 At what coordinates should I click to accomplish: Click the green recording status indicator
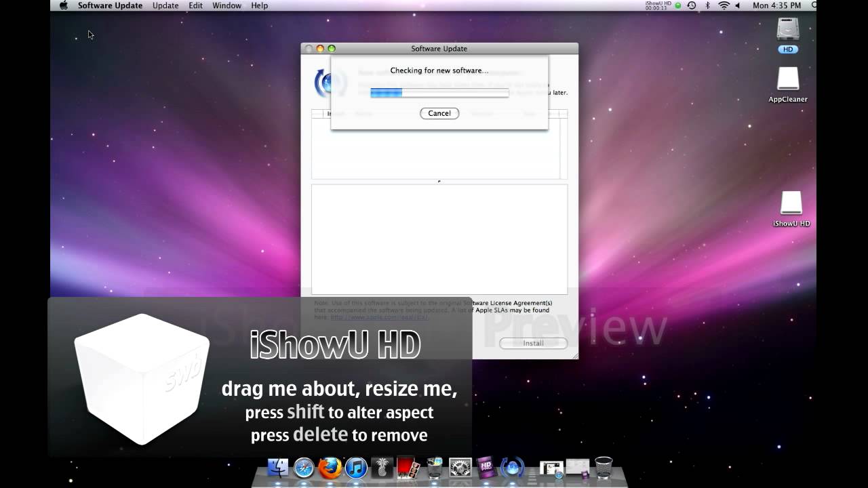coord(678,5)
